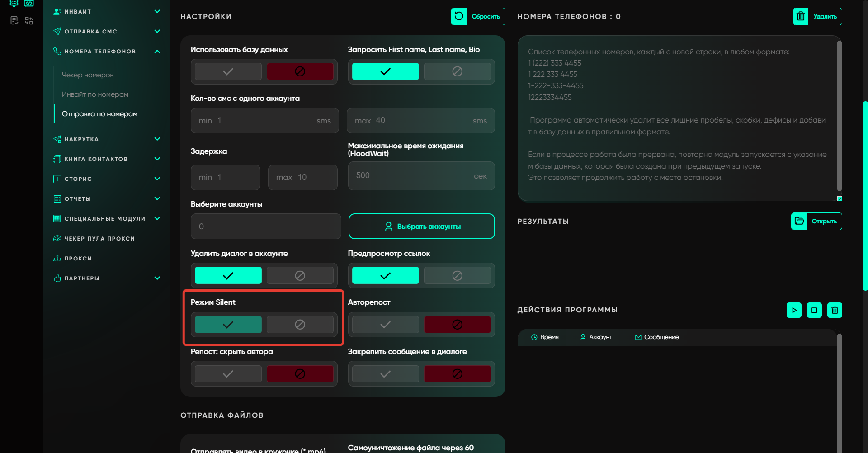Click the play icon in Действия программы
This screenshot has width=868, height=453.
click(794, 310)
